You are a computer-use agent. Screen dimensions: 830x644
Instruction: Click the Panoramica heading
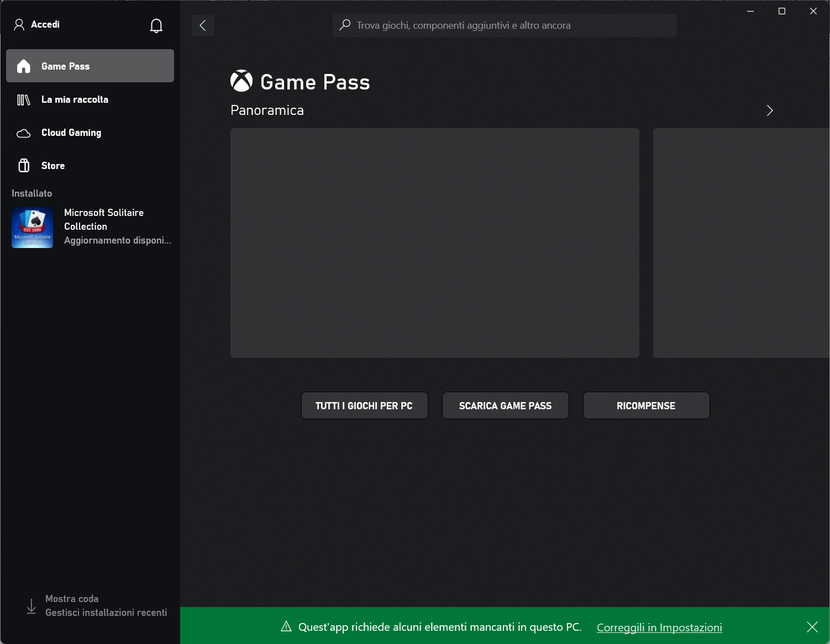point(267,110)
